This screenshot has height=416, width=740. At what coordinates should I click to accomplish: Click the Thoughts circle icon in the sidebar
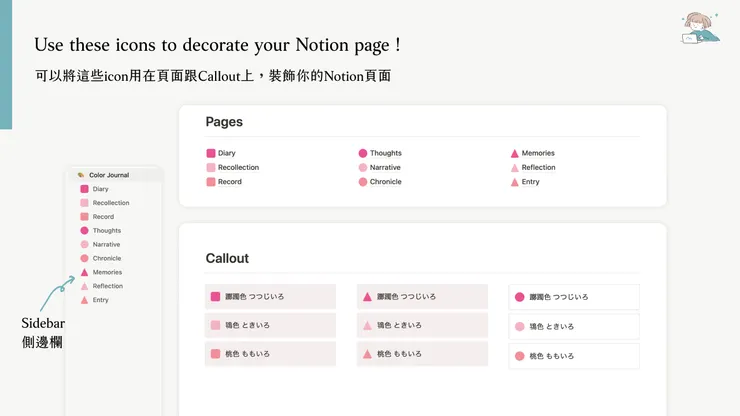pos(84,230)
